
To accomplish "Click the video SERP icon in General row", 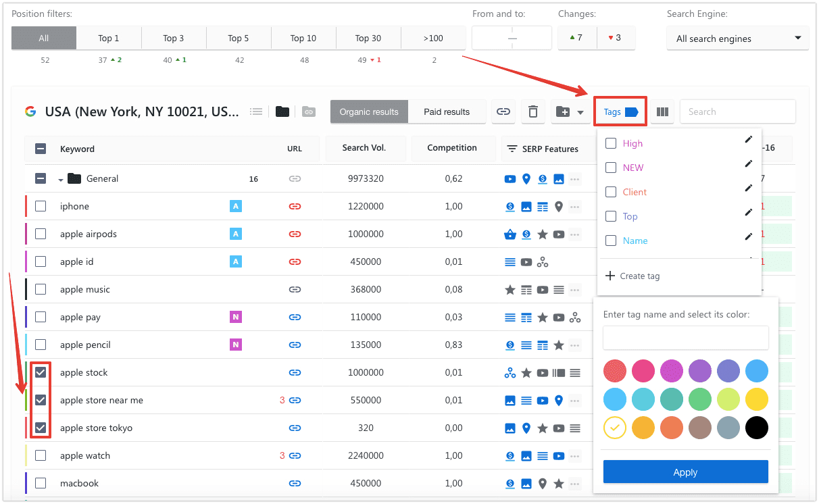I will [x=510, y=179].
